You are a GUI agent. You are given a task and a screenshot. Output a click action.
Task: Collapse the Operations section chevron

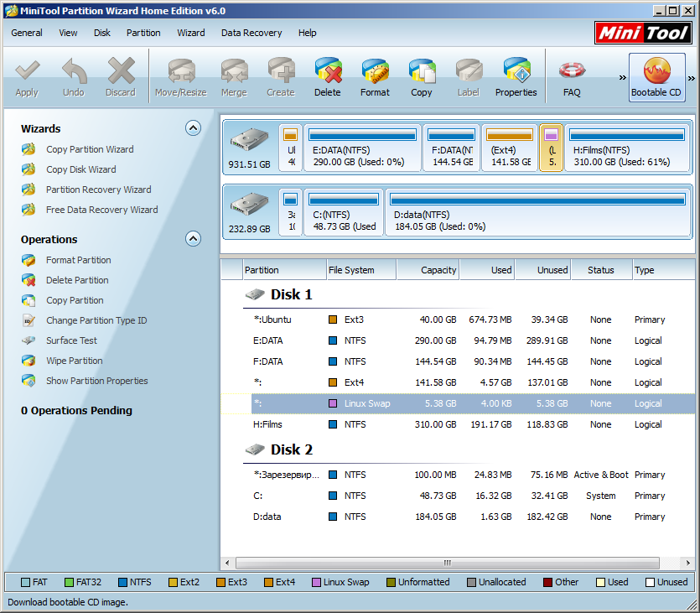193,239
